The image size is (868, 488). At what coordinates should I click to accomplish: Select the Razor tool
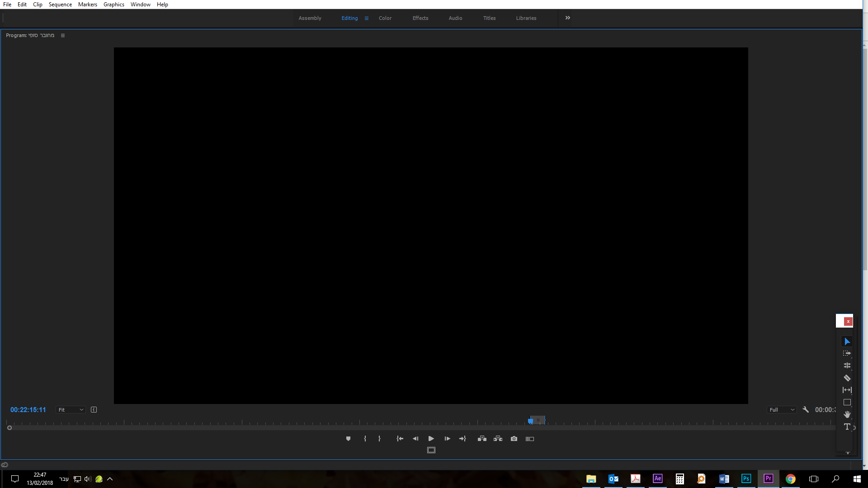(847, 378)
